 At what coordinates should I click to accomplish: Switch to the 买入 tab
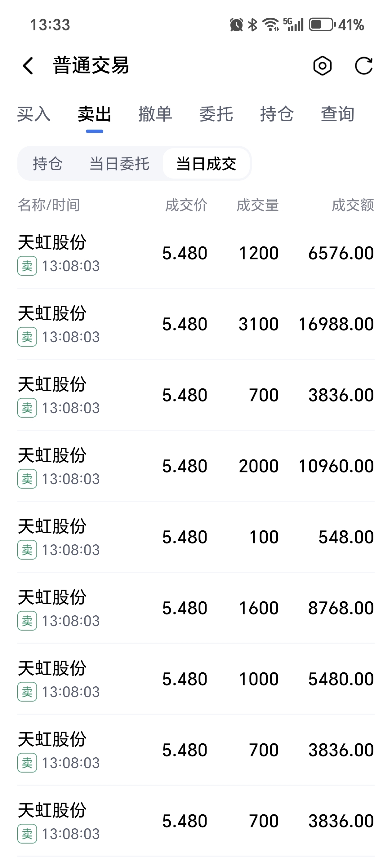pos(34,114)
